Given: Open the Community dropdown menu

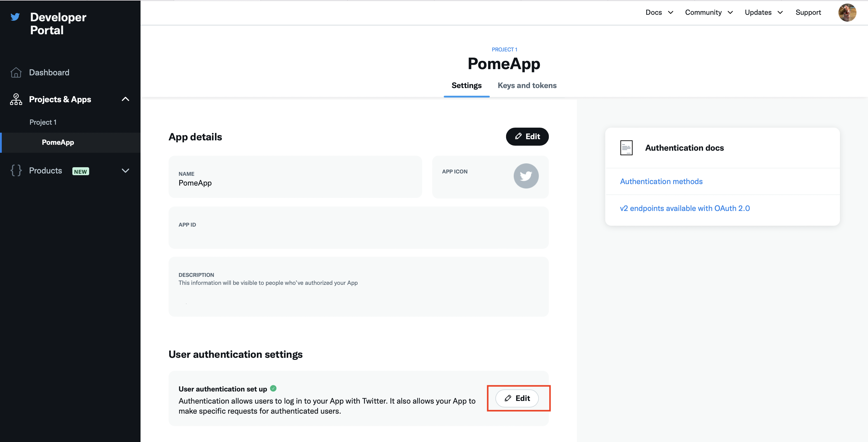Looking at the screenshot, I should [709, 12].
